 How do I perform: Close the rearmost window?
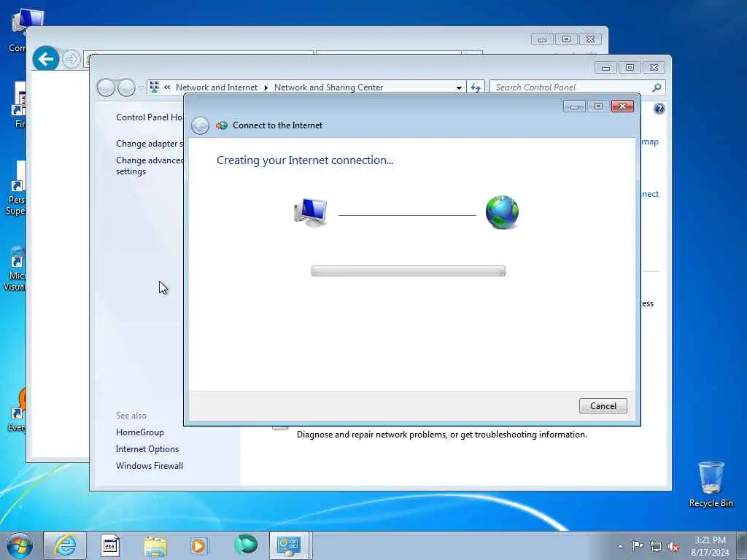coord(590,39)
